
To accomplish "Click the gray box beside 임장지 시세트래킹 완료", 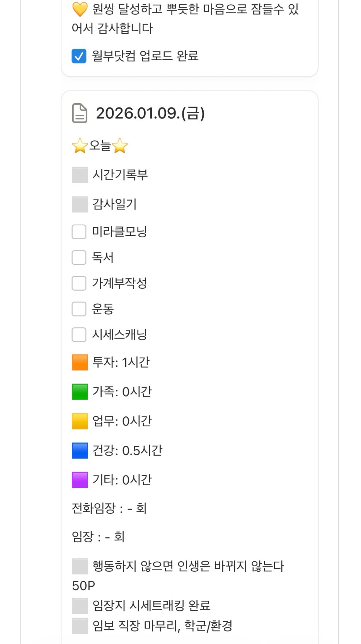I will tap(80, 606).
